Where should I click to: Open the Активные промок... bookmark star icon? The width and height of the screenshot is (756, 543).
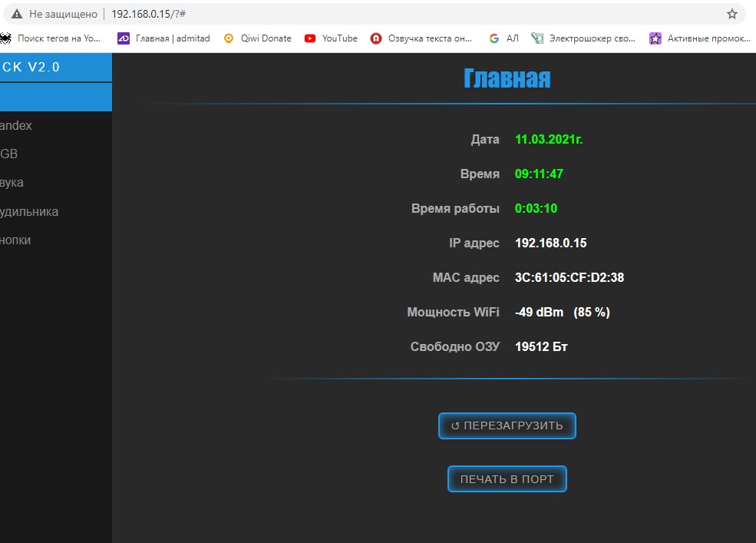click(655, 38)
